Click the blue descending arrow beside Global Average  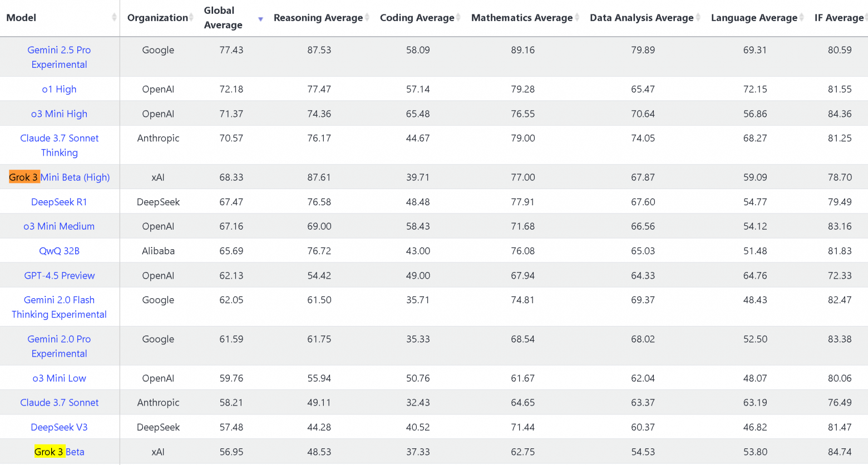pyautogui.click(x=260, y=19)
